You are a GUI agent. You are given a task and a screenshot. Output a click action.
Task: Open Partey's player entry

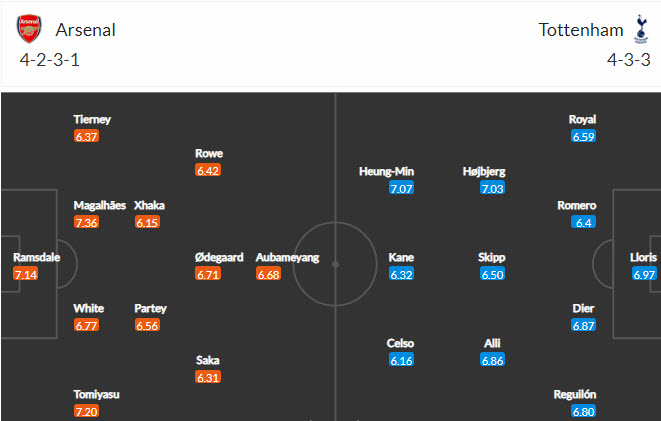coord(150,308)
